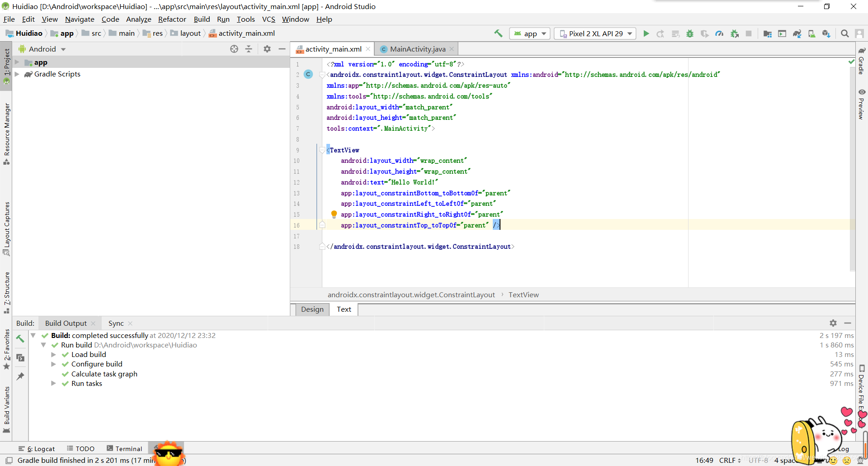Close the activity_main.xml tab

pos(368,49)
